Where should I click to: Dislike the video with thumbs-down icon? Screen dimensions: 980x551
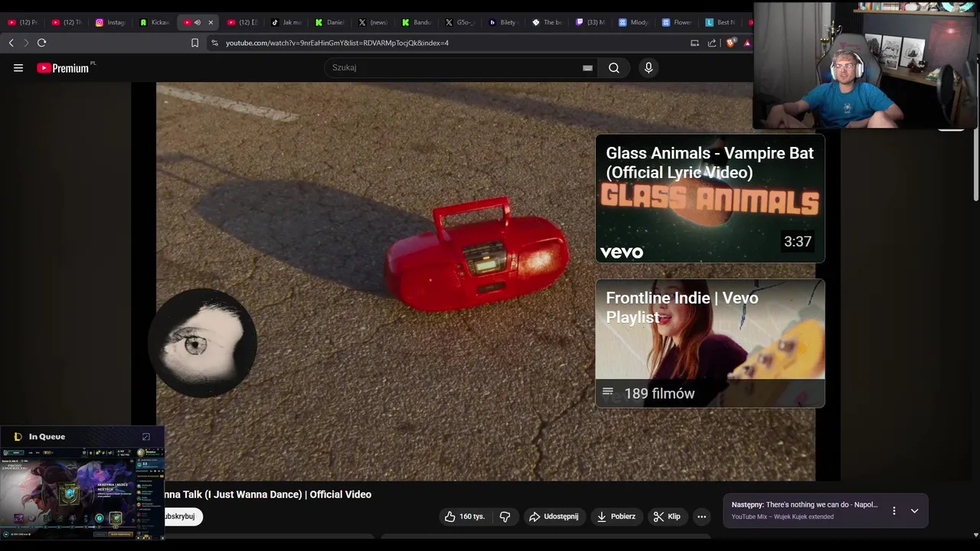point(505,517)
